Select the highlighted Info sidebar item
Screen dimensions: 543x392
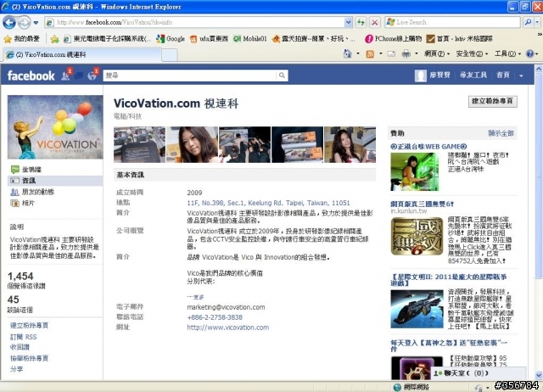pos(55,181)
